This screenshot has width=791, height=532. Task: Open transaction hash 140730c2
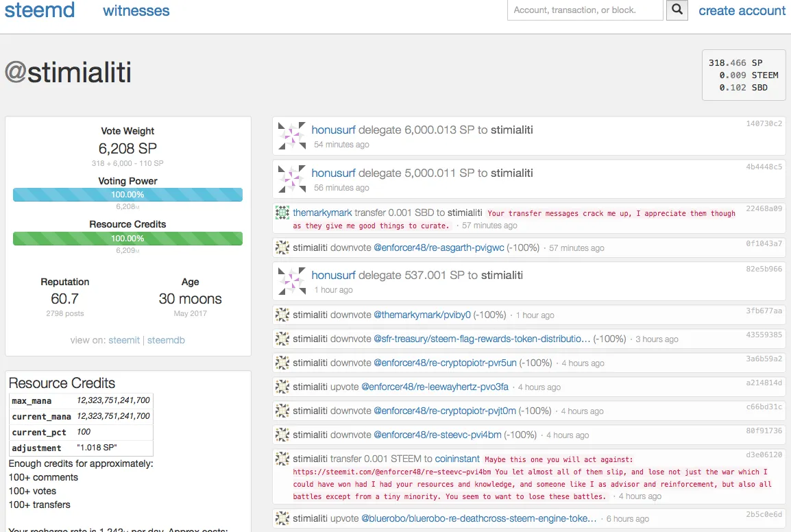764,123
